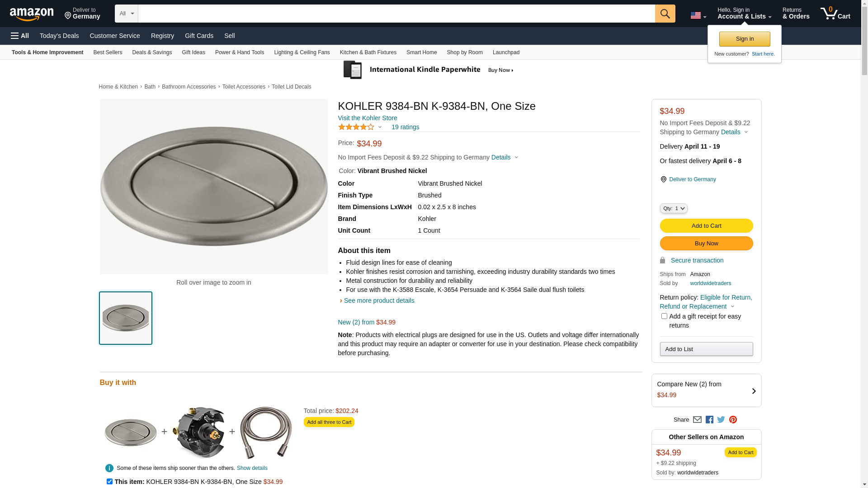Uncheck the "This item" KOHLER checkbox
The height and width of the screenshot is (488, 868).
pos(109,482)
